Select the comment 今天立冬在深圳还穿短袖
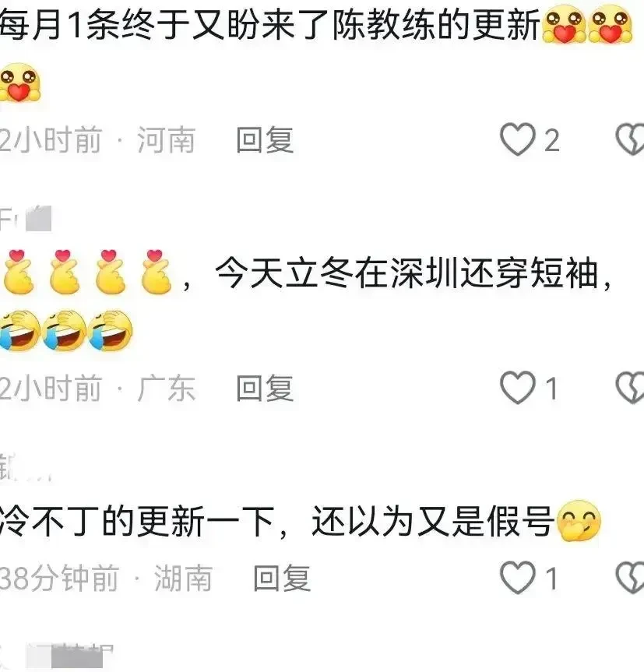The image size is (644, 672). 407,273
